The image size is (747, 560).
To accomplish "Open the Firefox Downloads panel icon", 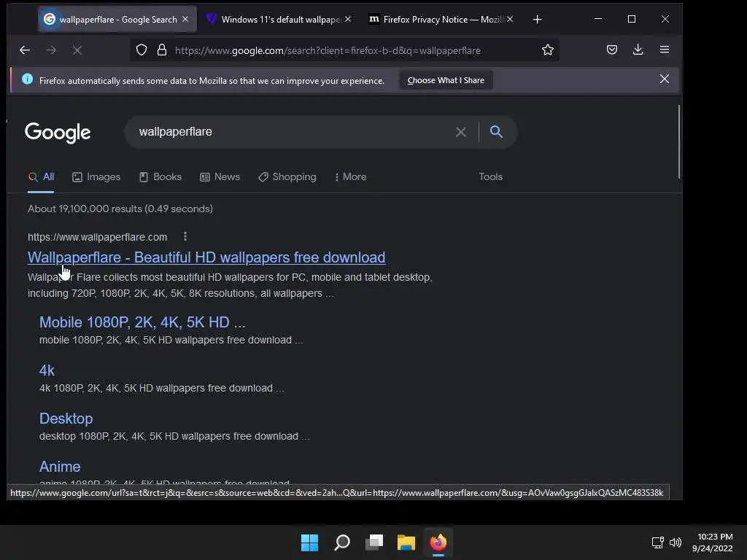I will click(x=638, y=50).
